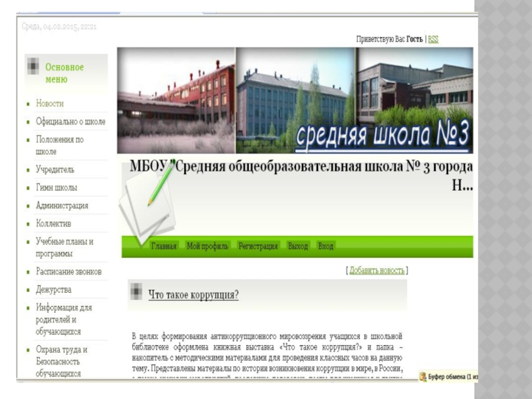Open the Администрация link

click(x=62, y=205)
